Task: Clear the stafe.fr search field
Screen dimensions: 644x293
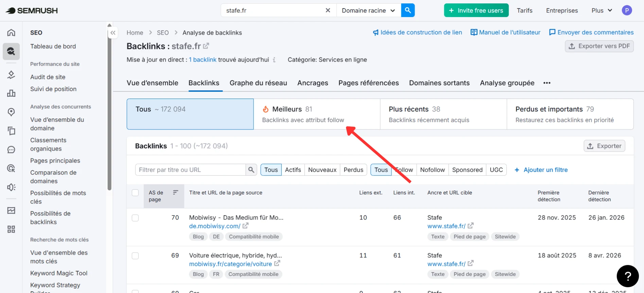Action: [328, 11]
